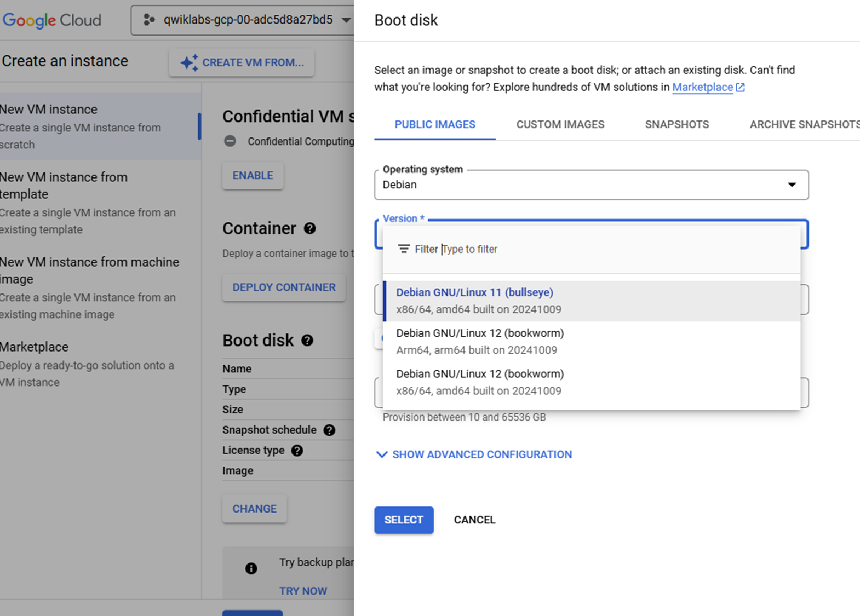Screen dimensions: 860x616
Task: Click the external link icon beside Marketplace
Action: pyautogui.click(x=740, y=88)
